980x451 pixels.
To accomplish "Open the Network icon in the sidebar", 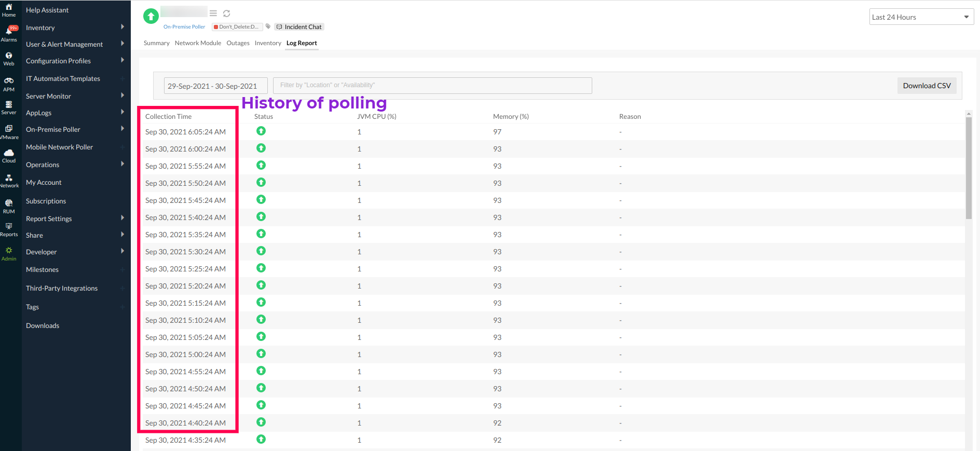I will coord(9,181).
